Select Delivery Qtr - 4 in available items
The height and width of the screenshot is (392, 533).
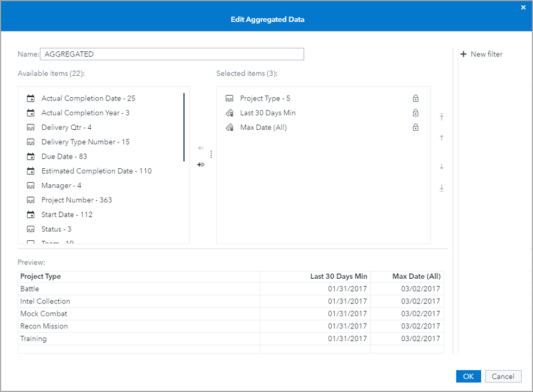[x=66, y=127]
